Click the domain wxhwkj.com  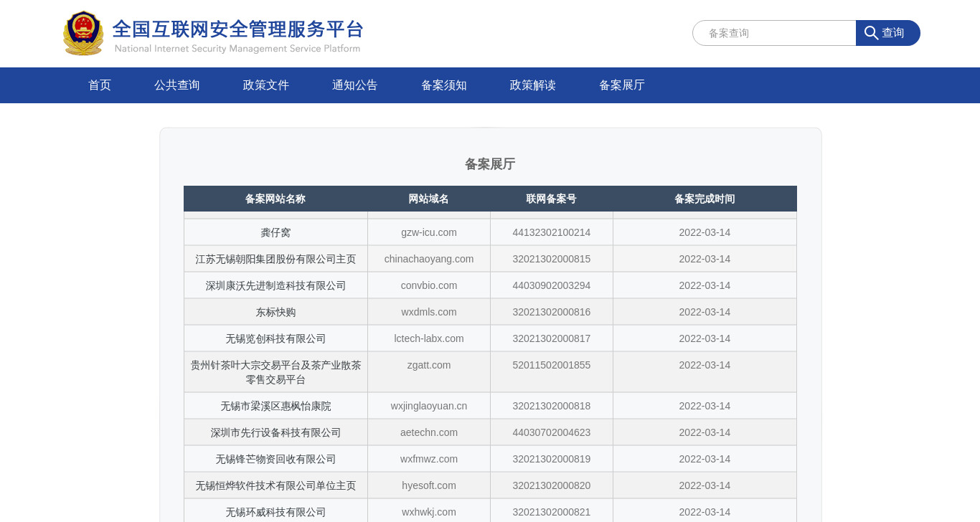tap(429, 512)
